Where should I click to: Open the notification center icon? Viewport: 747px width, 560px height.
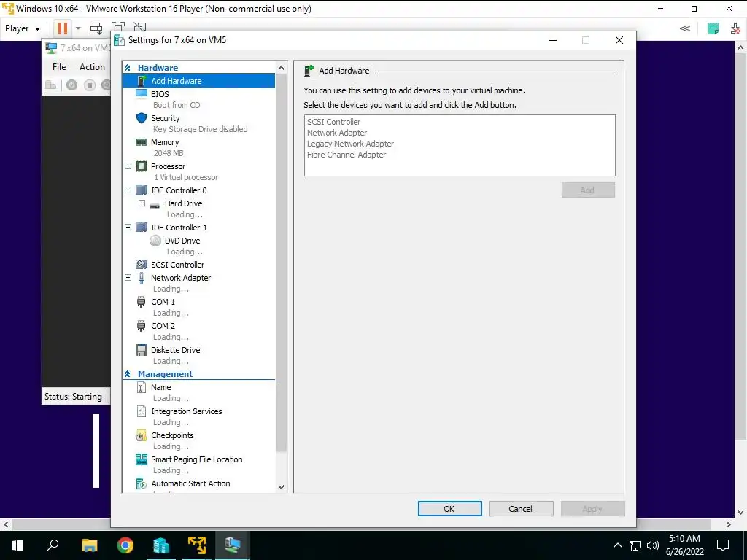[723, 545]
